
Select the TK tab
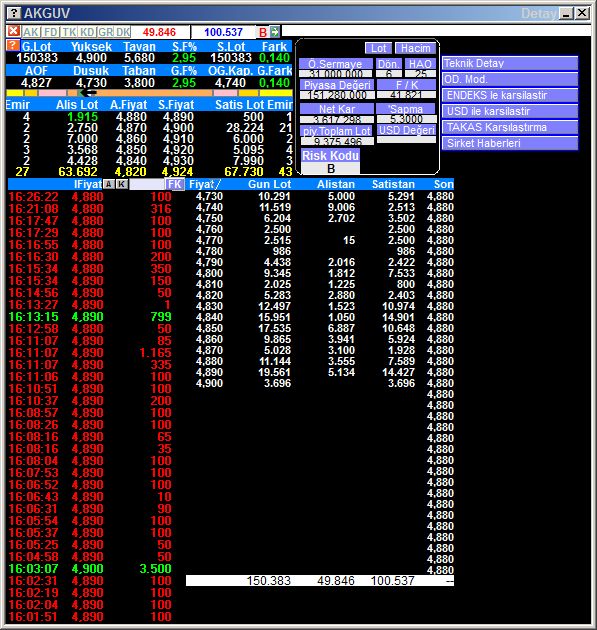tap(69, 32)
